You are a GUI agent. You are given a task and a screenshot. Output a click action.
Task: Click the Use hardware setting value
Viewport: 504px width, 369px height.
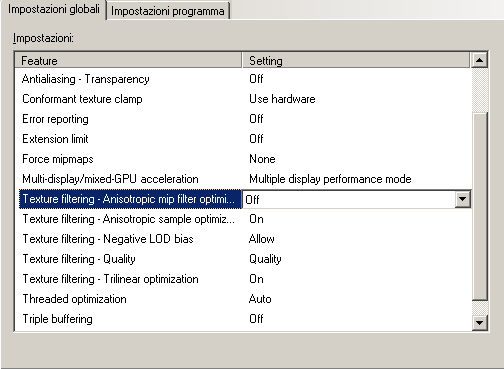pos(282,99)
